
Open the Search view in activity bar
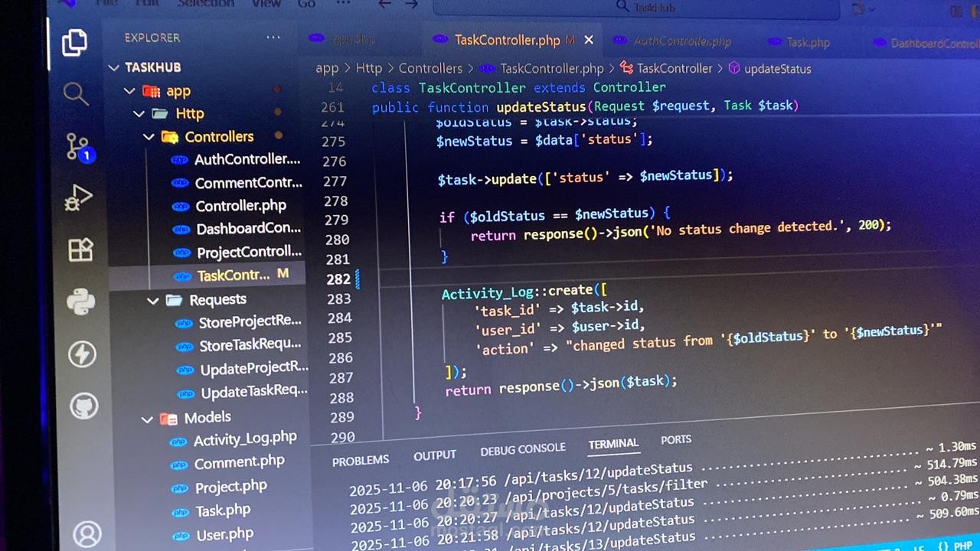[x=76, y=93]
